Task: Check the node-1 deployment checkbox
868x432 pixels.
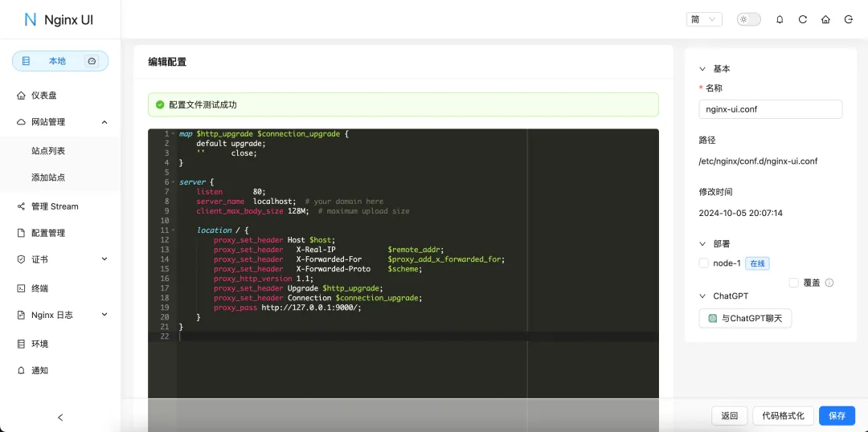Action: 704,263
